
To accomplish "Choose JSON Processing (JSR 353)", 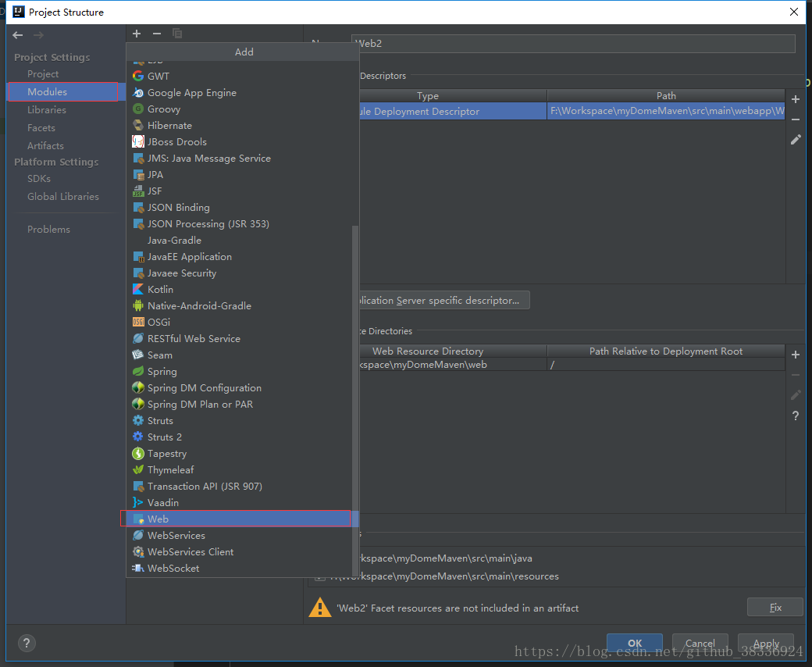I will coord(238,223).
